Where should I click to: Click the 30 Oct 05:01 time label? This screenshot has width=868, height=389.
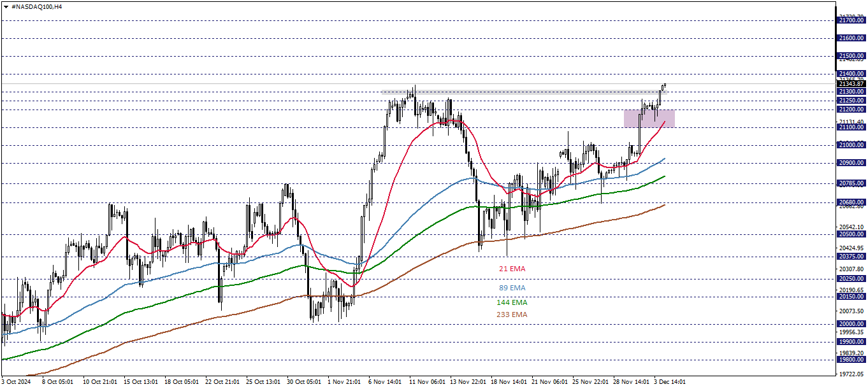[303, 382]
